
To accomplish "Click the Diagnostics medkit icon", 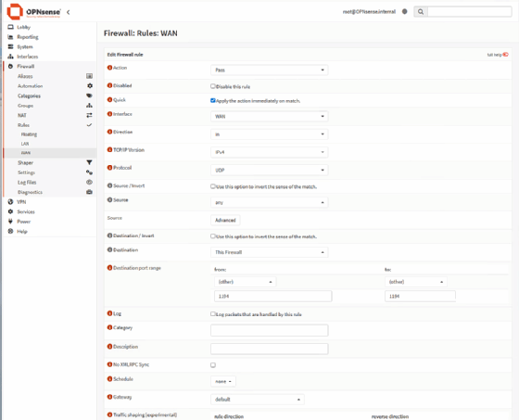I will tap(89, 192).
